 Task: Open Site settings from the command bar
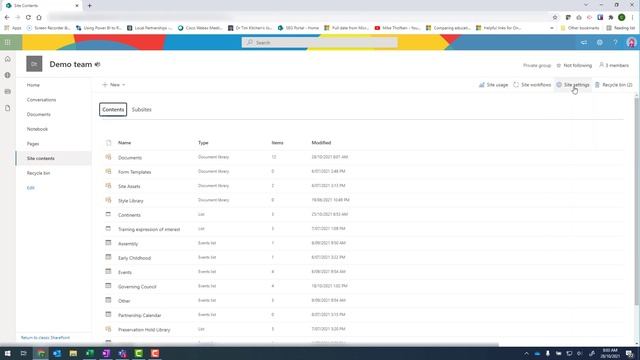(x=573, y=85)
